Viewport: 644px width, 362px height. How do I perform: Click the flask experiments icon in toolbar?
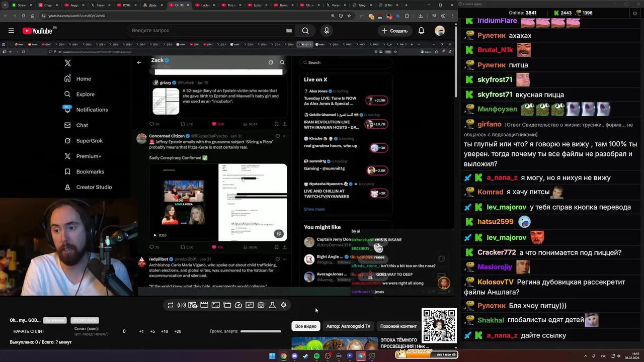tap(272, 305)
